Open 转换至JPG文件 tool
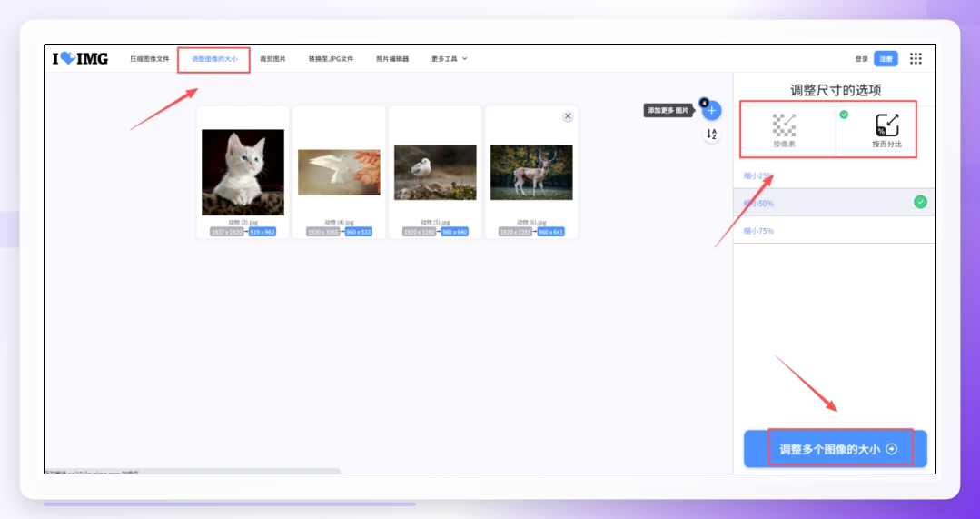This screenshot has width=980, height=519. point(331,59)
